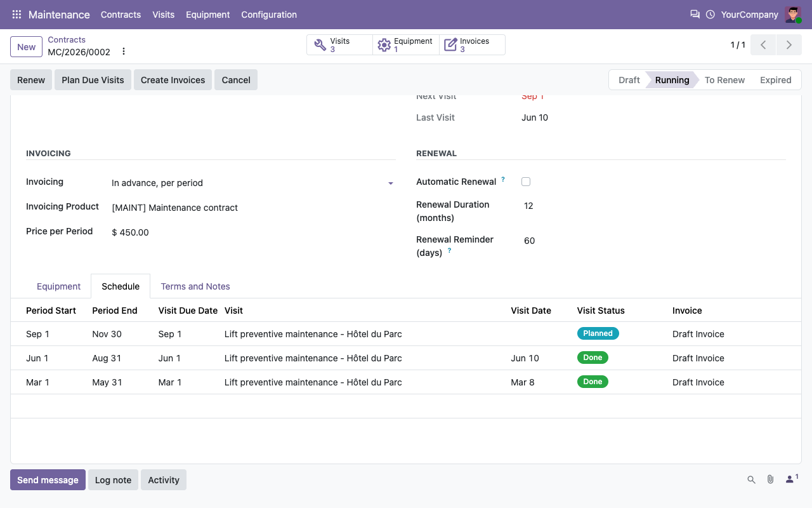Show Automatic Renewal help tooltip
The image size is (812, 508).
coord(503,180)
